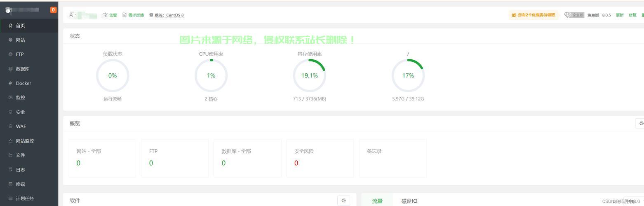Click the gear icon in 软件 panel

coord(343,201)
